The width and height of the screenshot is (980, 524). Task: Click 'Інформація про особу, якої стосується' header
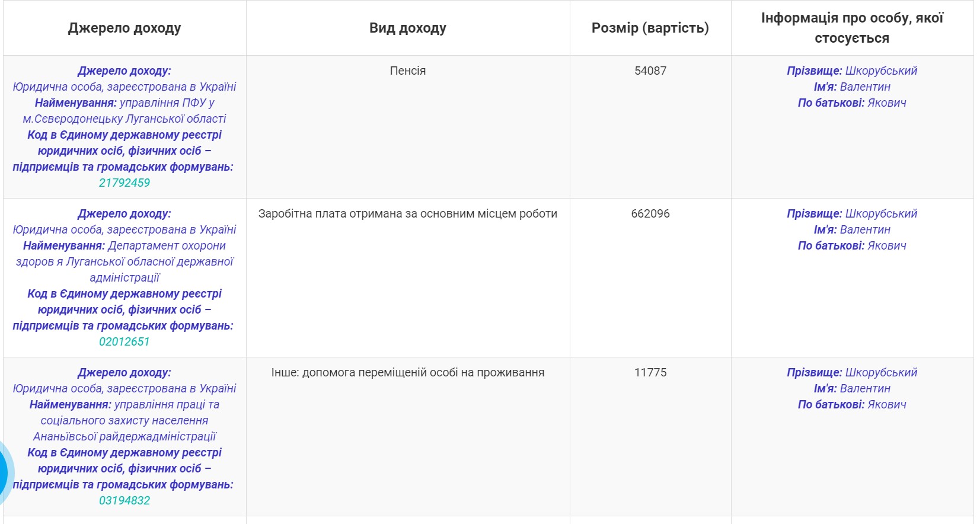point(852,28)
